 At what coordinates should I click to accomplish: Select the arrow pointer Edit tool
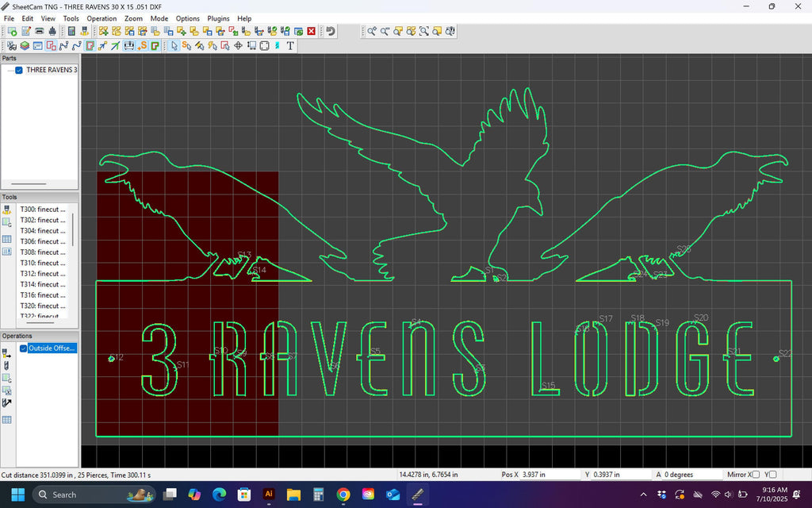[174, 45]
